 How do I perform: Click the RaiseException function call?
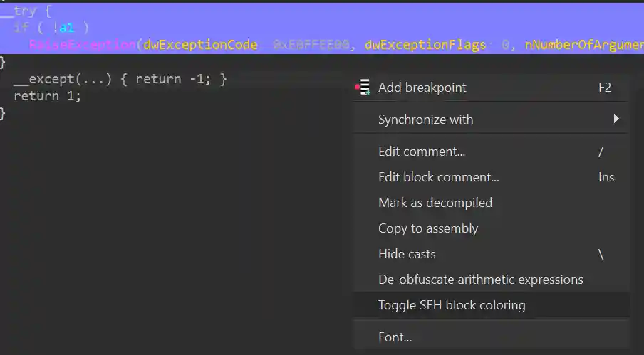[82, 45]
